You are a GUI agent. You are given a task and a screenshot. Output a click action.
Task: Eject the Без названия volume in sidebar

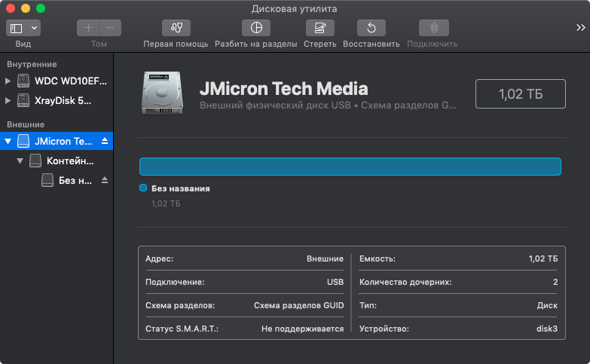[105, 180]
